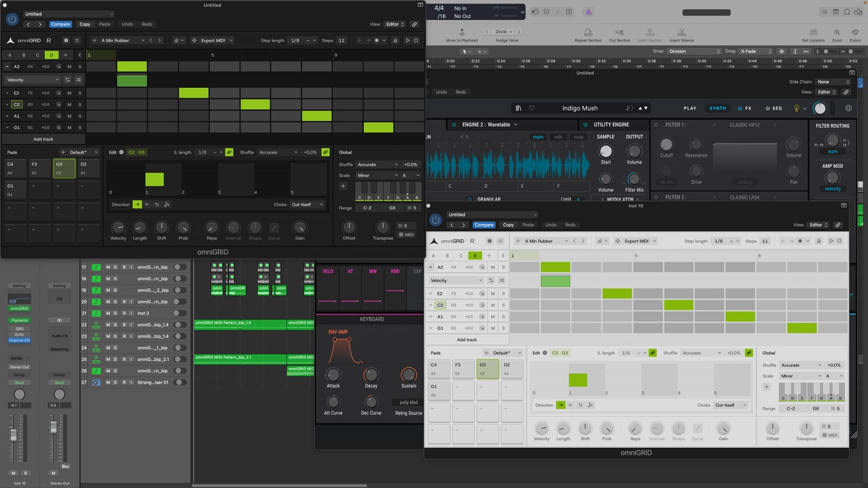Viewport: 868px width, 488px height.
Task: Click the Repeat Section toolbar icon
Action: 588,33
